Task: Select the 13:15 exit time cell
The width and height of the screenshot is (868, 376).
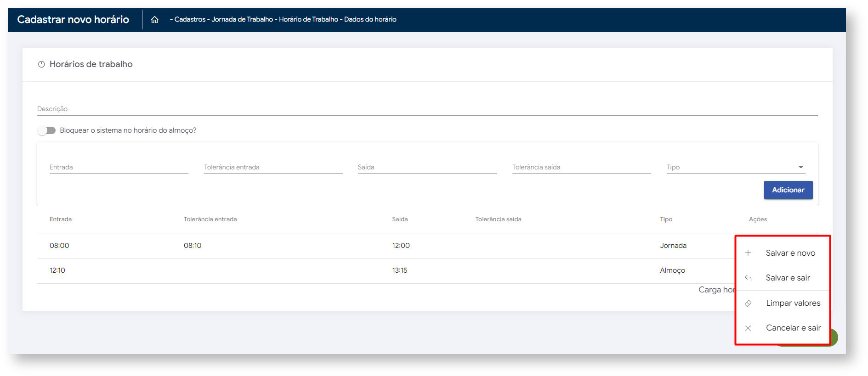Action: (400, 270)
